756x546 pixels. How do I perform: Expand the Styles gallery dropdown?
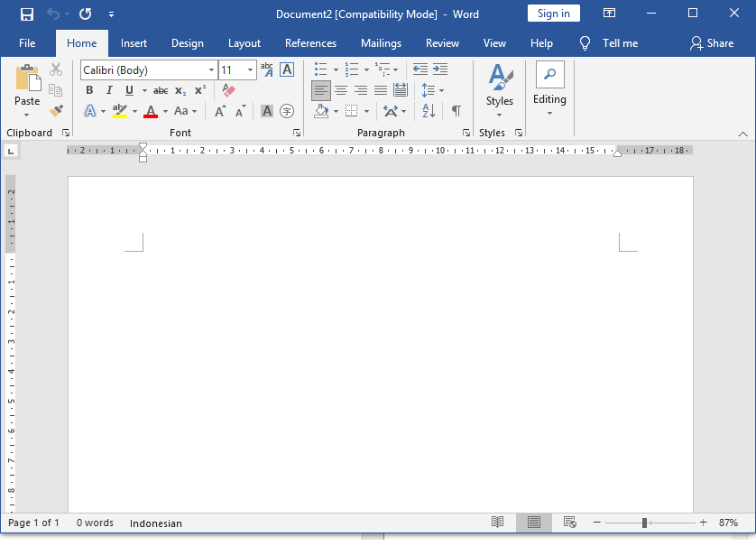(499, 102)
